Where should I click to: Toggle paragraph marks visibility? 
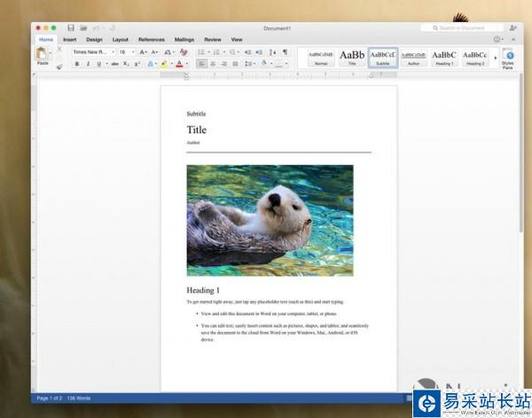point(285,52)
